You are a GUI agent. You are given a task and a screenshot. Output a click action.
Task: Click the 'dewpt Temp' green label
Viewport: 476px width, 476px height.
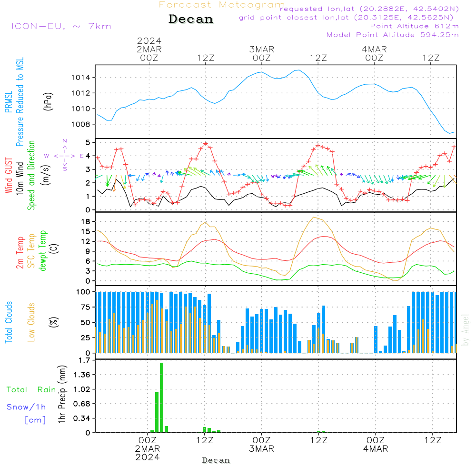42,250
